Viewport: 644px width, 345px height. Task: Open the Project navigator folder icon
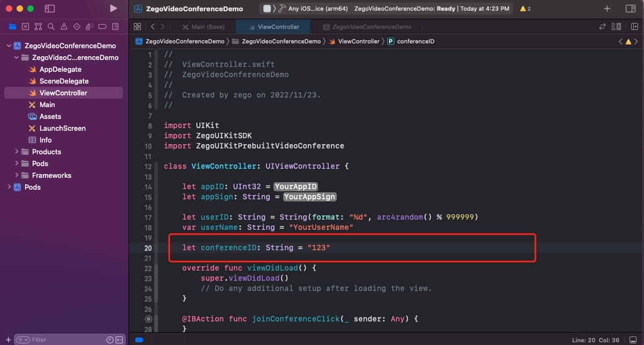[x=12, y=26]
